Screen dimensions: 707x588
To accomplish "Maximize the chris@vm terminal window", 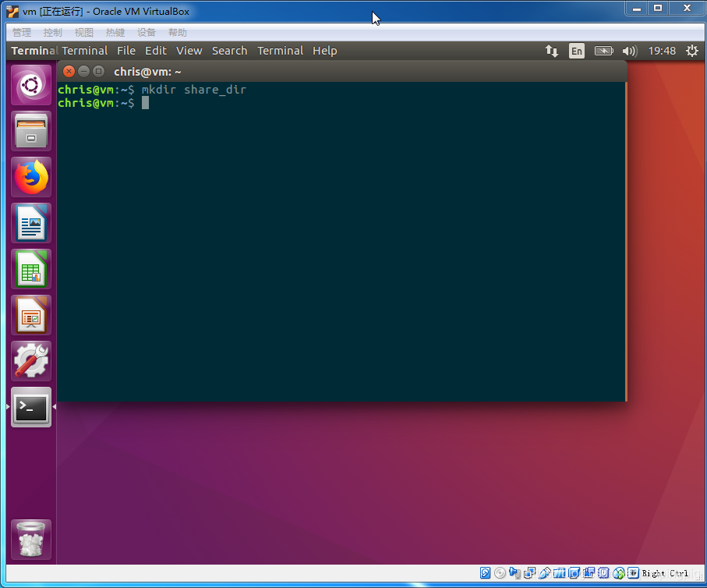I will coord(98,71).
